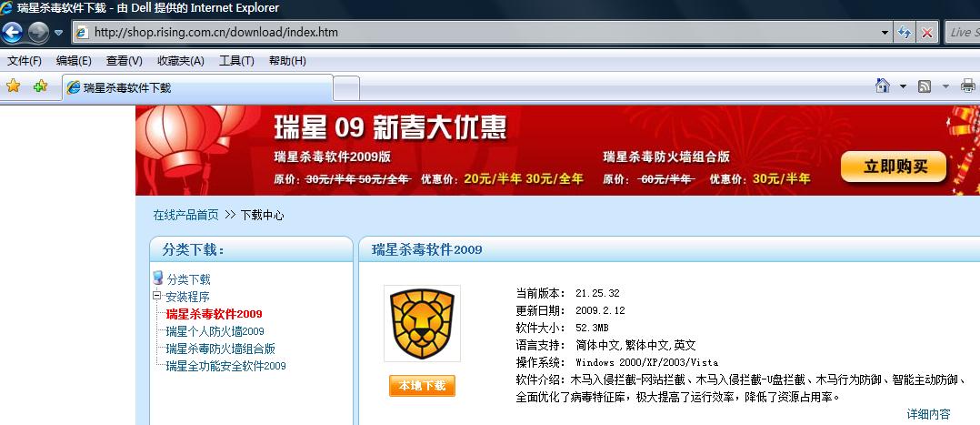Click the Live Search box
The width and height of the screenshot is (980, 425).
pyautogui.click(x=961, y=33)
